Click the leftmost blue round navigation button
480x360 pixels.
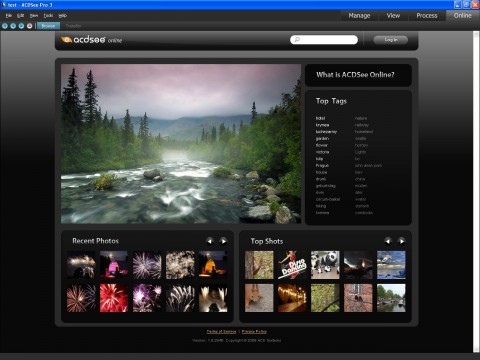(x=5, y=26)
